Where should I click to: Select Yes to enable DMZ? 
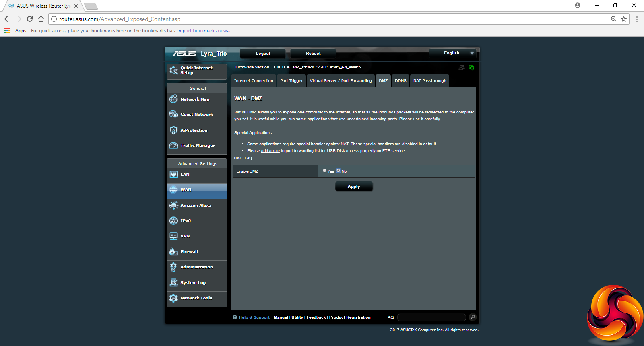click(324, 171)
